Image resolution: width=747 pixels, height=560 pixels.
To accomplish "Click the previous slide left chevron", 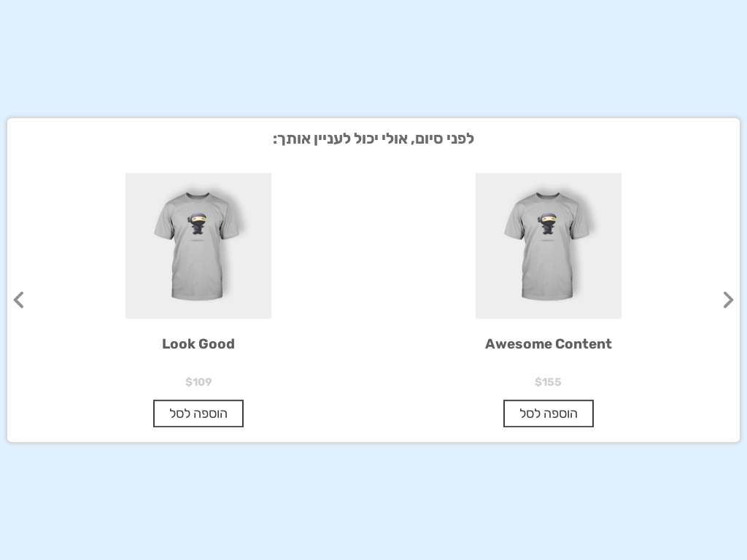I will click(19, 300).
